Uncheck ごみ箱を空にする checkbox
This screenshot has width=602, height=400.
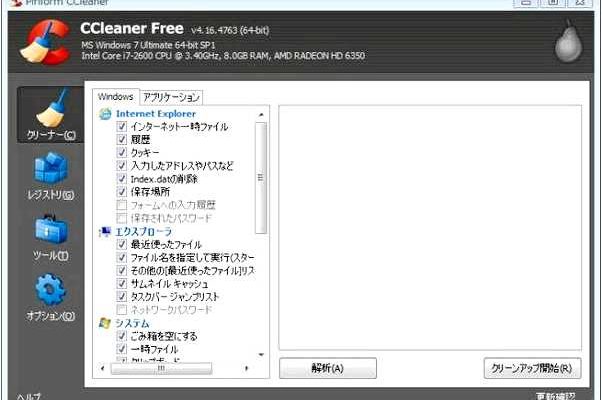[x=121, y=336]
